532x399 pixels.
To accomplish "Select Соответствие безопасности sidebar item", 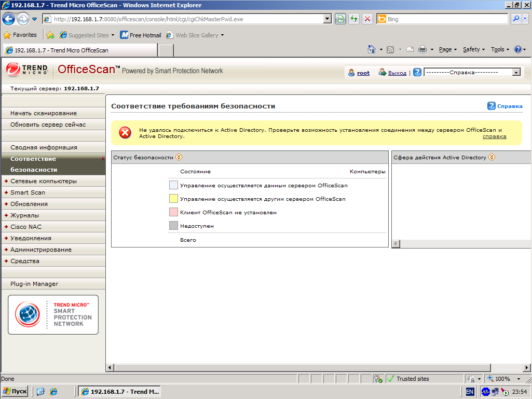I will 53,164.
